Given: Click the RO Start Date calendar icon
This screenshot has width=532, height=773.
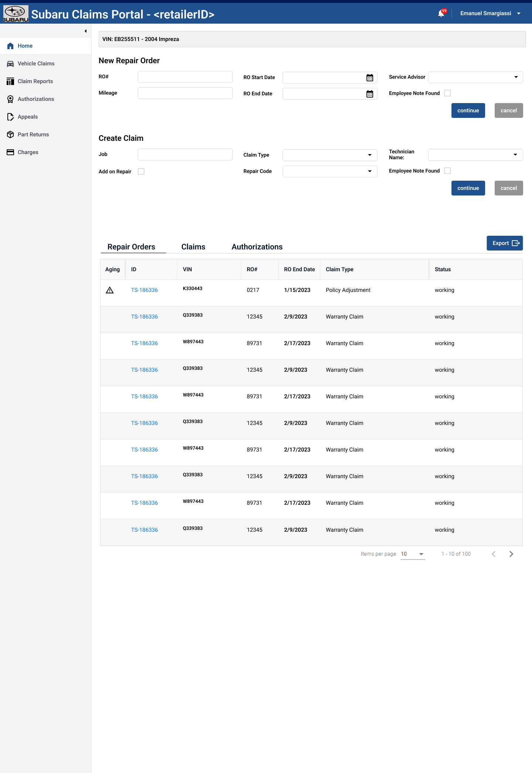Looking at the screenshot, I should 369,78.
